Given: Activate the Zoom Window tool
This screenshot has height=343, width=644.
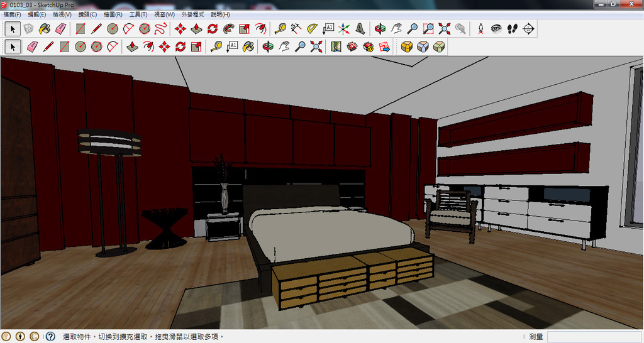Looking at the screenshot, I should tap(428, 29).
